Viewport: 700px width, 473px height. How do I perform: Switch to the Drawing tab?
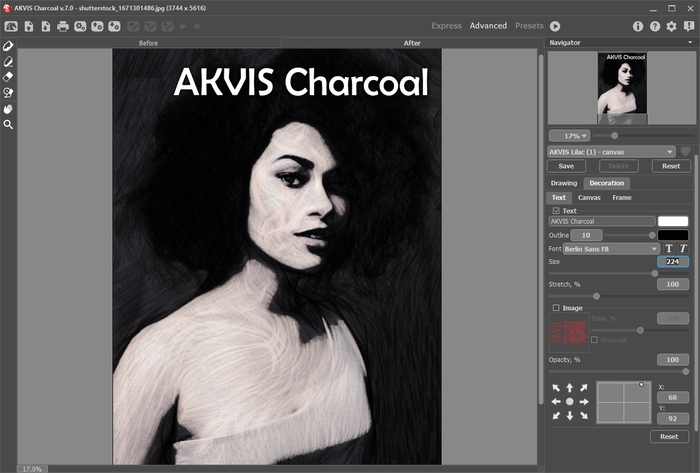(x=564, y=183)
